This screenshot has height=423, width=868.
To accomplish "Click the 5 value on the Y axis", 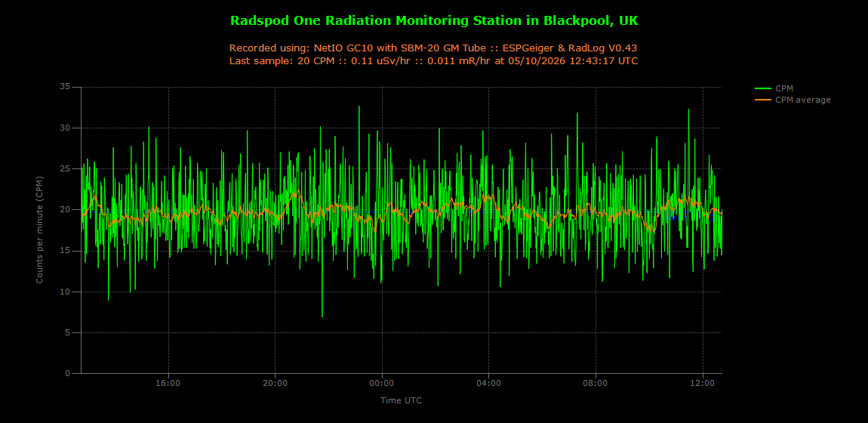I will pos(68,333).
